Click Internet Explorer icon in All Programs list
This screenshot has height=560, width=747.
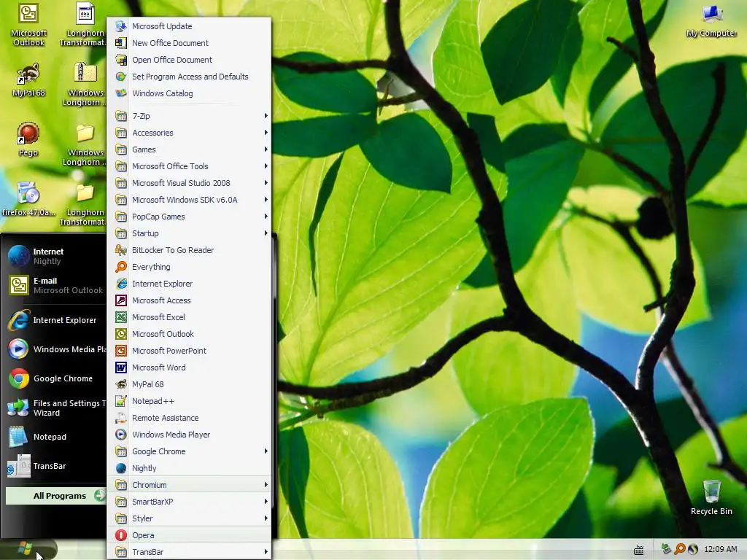point(121,284)
